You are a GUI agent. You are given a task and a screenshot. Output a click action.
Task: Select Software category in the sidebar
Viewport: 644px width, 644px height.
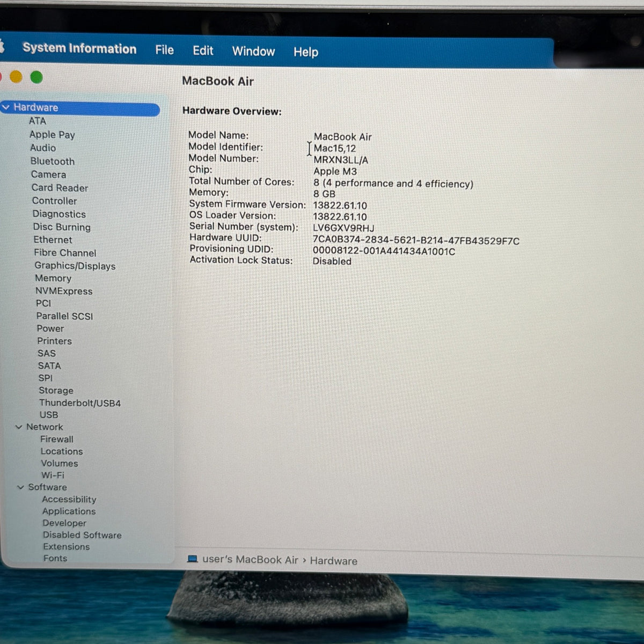pyautogui.click(x=48, y=487)
